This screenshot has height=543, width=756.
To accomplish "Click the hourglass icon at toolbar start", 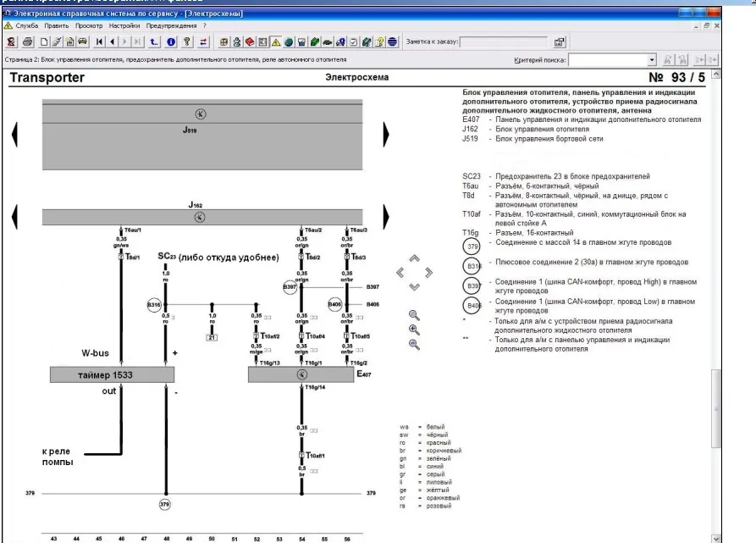I will tap(11, 42).
